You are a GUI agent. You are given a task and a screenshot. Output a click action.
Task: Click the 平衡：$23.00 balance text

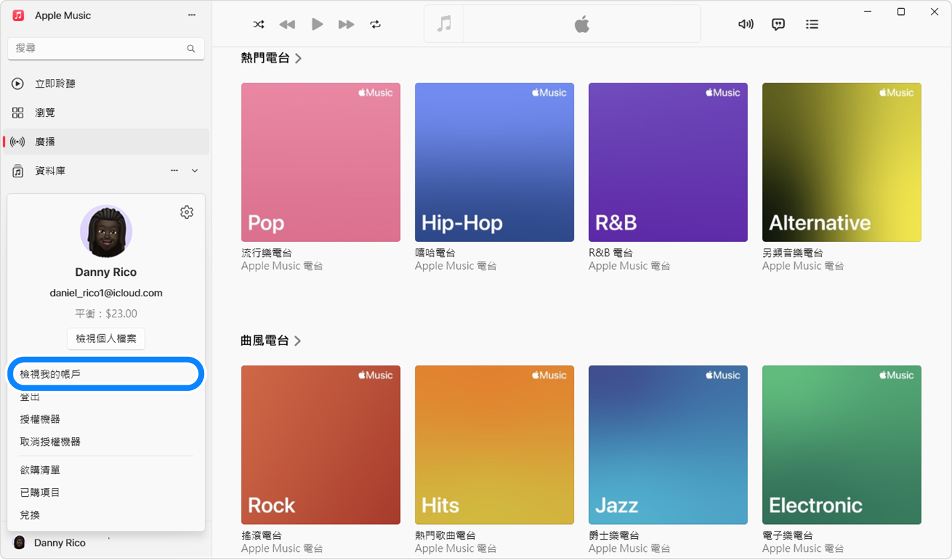tap(106, 314)
